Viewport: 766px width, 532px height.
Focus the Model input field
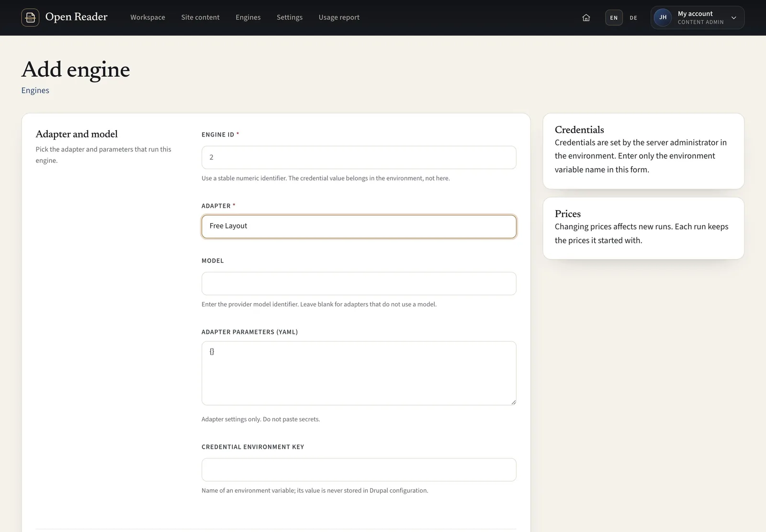click(359, 283)
